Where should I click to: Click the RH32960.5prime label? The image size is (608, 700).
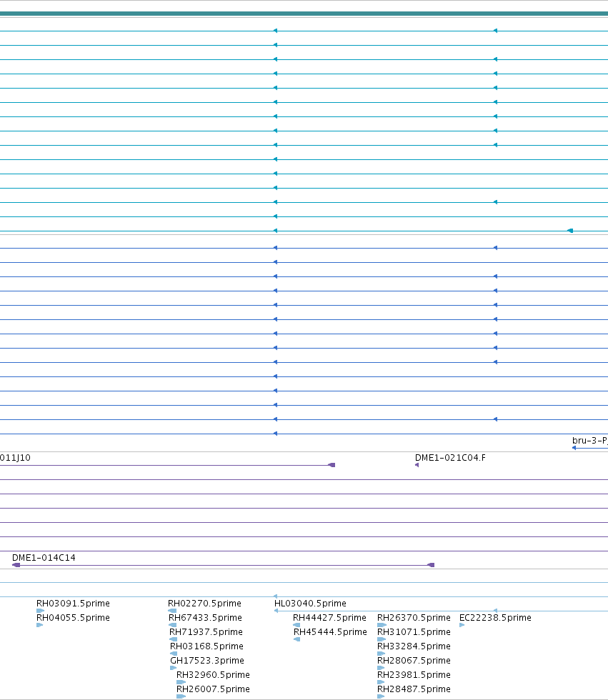pos(213,674)
